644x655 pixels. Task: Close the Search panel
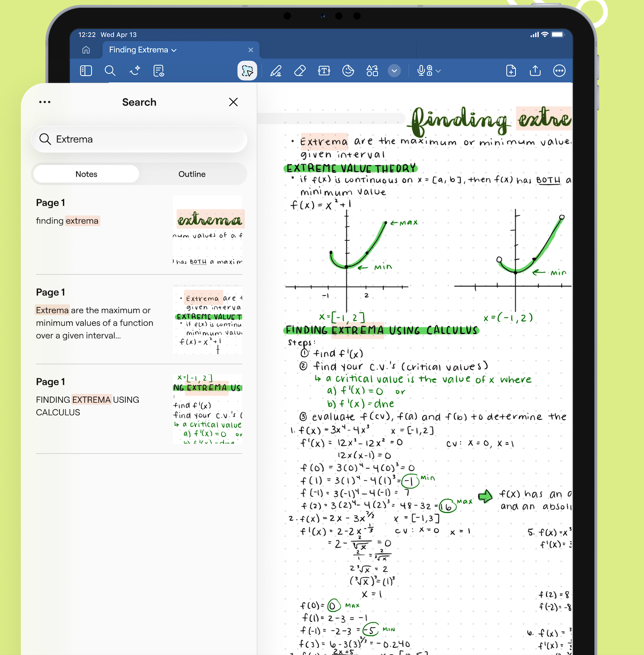233,102
